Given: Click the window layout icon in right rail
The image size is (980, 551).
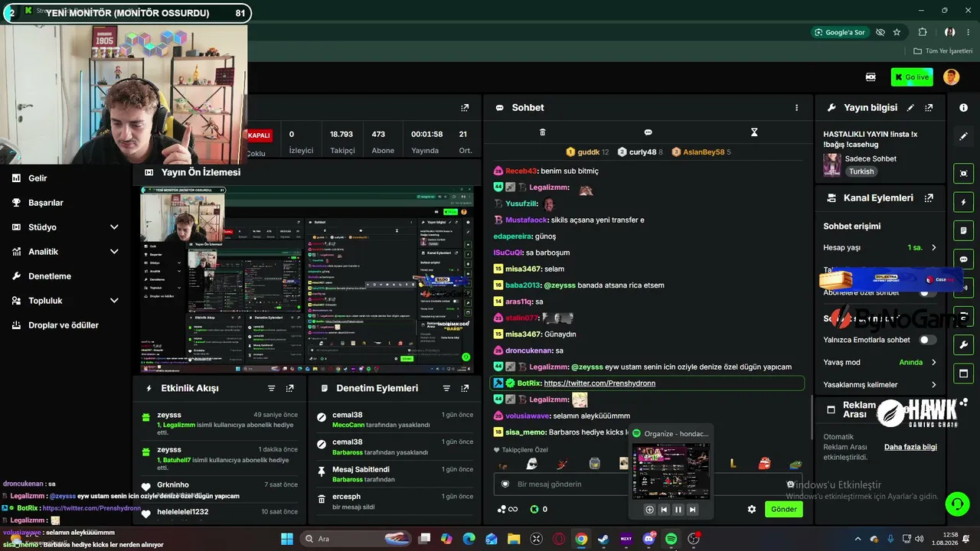Looking at the screenshot, I should [963, 373].
